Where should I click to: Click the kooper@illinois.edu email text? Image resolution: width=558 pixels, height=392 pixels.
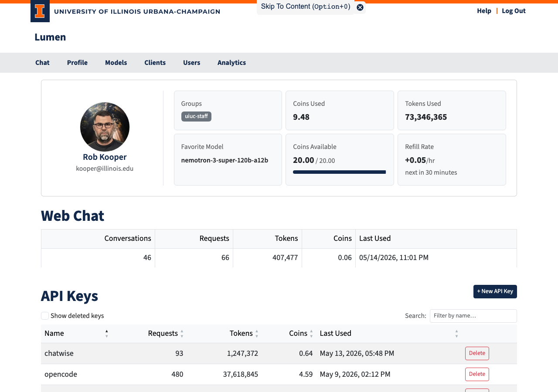click(x=105, y=169)
